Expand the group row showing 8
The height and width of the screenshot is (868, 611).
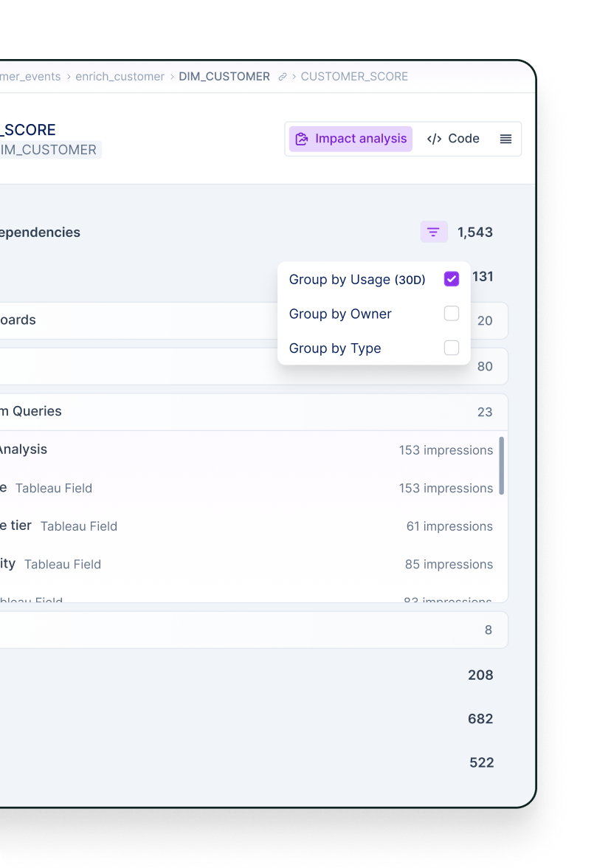click(254, 630)
